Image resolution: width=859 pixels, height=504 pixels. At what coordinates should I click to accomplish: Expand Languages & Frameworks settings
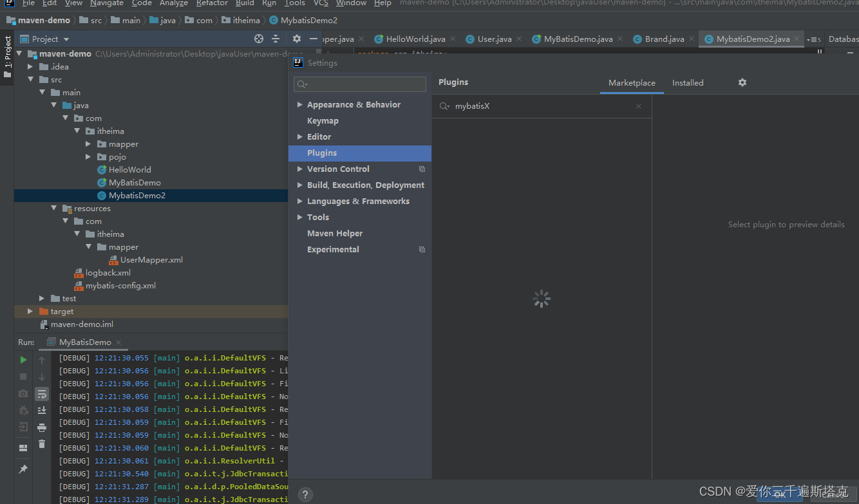pyautogui.click(x=299, y=201)
